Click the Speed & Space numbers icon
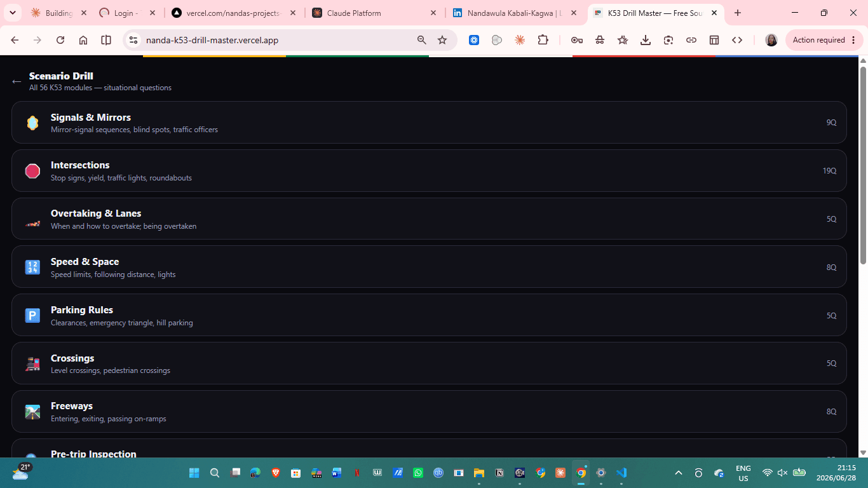Viewport: 868px width, 488px height. click(x=32, y=267)
